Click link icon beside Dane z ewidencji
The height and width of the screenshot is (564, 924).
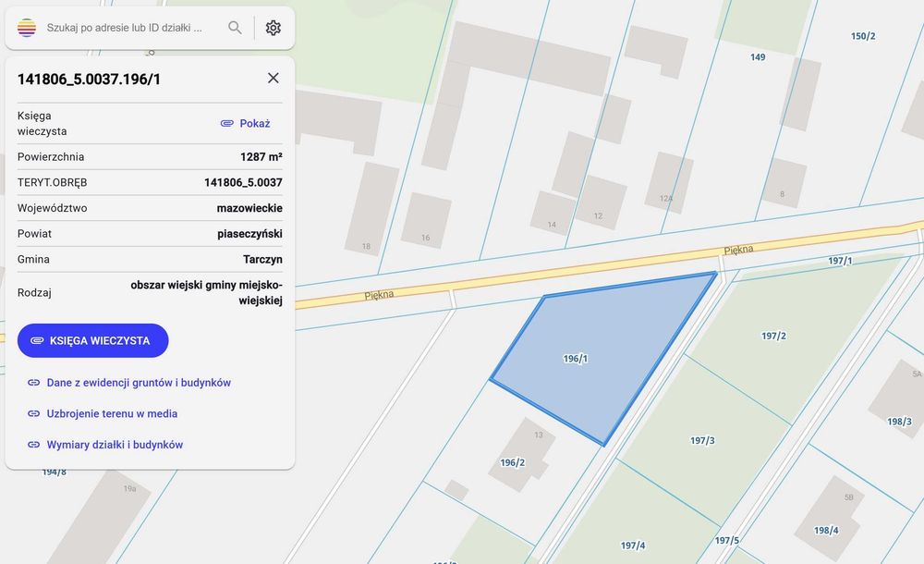(x=33, y=382)
